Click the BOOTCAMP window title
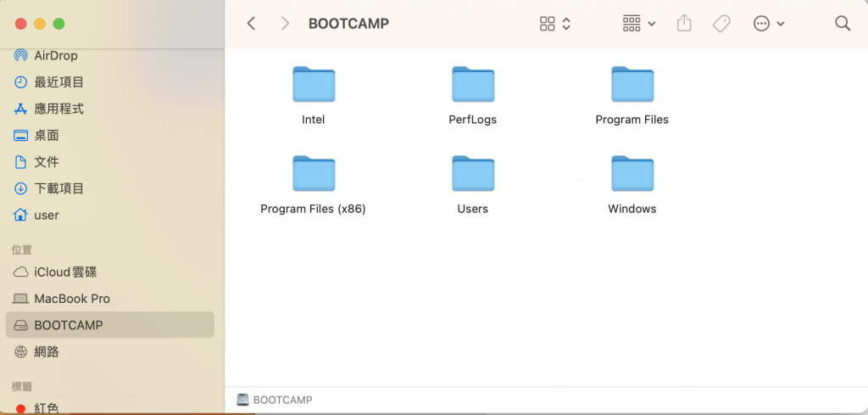 click(x=348, y=24)
